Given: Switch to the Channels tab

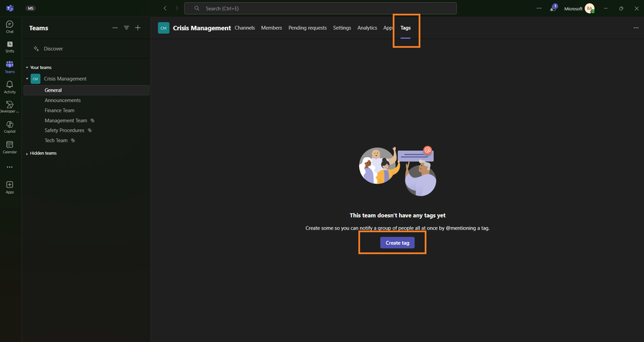Looking at the screenshot, I should click(245, 28).
